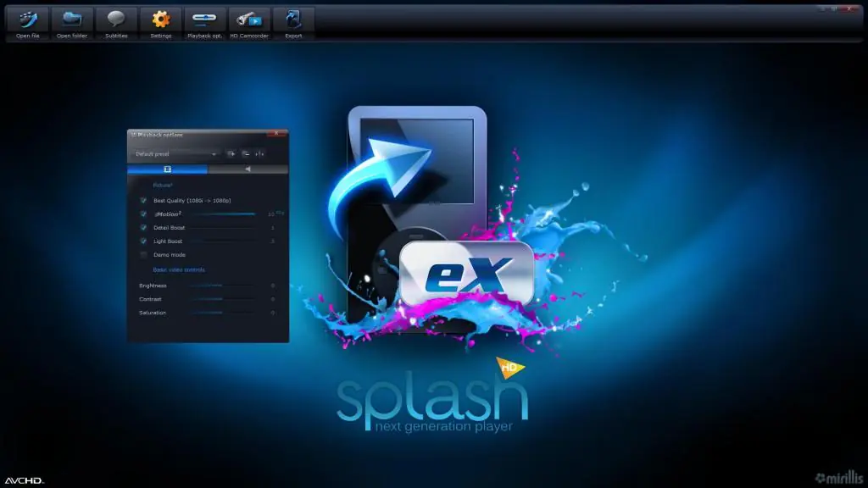Open the Subtitles speech bubble icon
This screenshot has height=488, width=868.
[116, 23]
